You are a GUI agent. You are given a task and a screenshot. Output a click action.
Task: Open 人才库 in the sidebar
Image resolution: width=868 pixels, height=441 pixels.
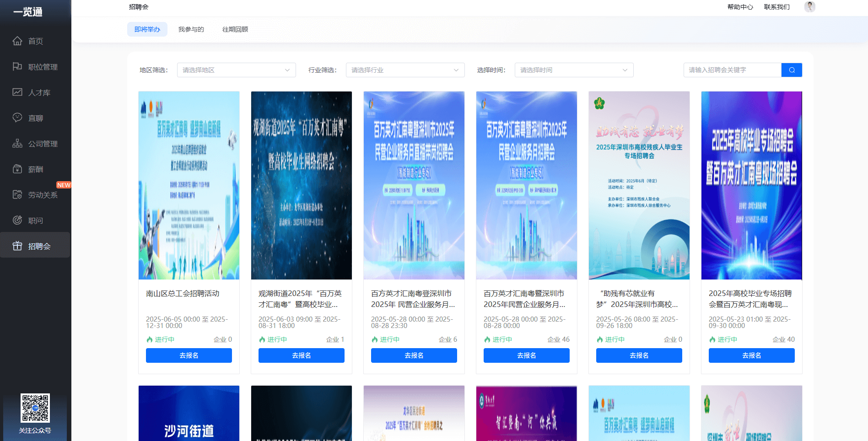35,92
